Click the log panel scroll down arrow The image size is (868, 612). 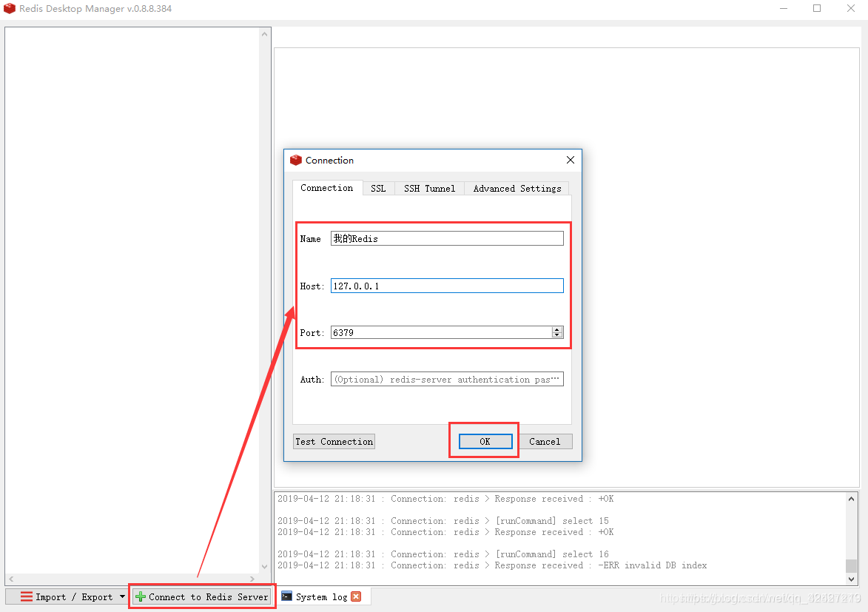tap(851, 579)
